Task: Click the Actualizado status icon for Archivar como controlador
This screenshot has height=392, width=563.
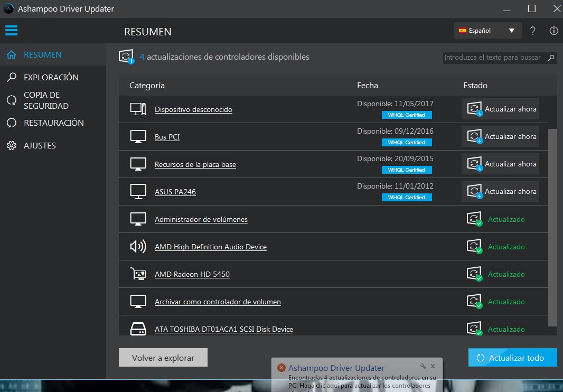Action: click(x=474, y=302)
